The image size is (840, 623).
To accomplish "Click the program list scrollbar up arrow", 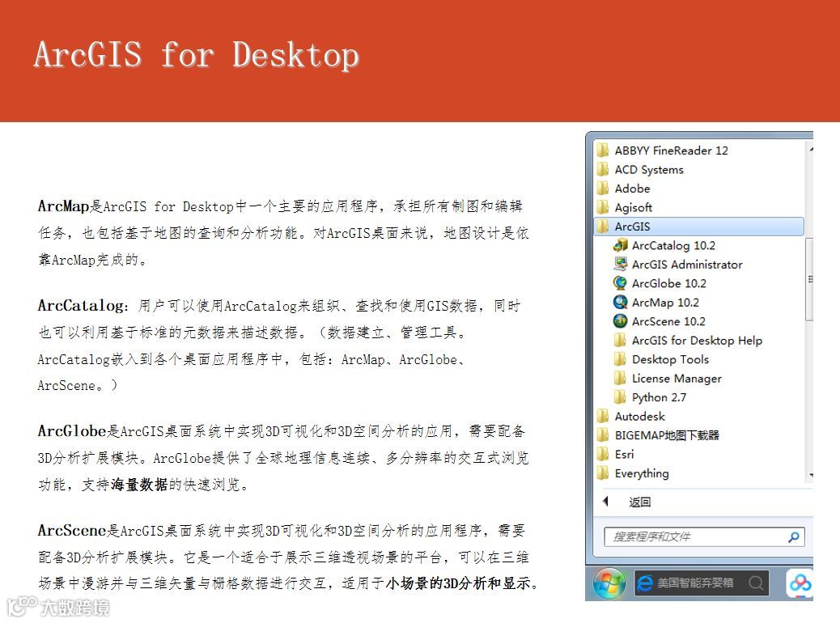I will click(811, 149).
